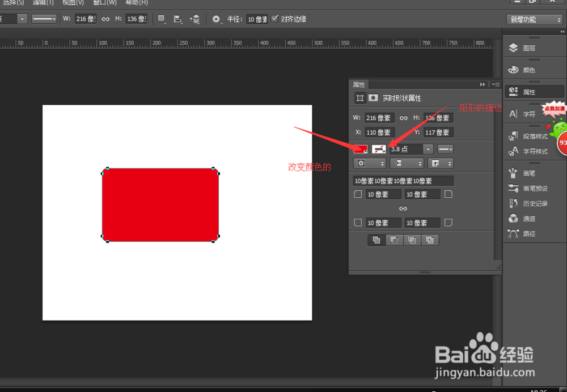Click the 半径 radius field
567x392 pixels.
click(257, 19)
